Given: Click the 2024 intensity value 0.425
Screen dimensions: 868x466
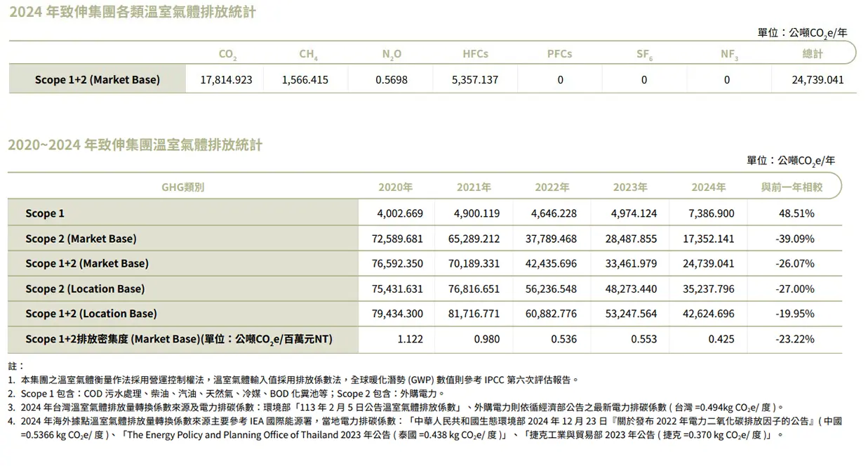Looking at the screenshot, I should pyautogui.click(x=721, y=340).
